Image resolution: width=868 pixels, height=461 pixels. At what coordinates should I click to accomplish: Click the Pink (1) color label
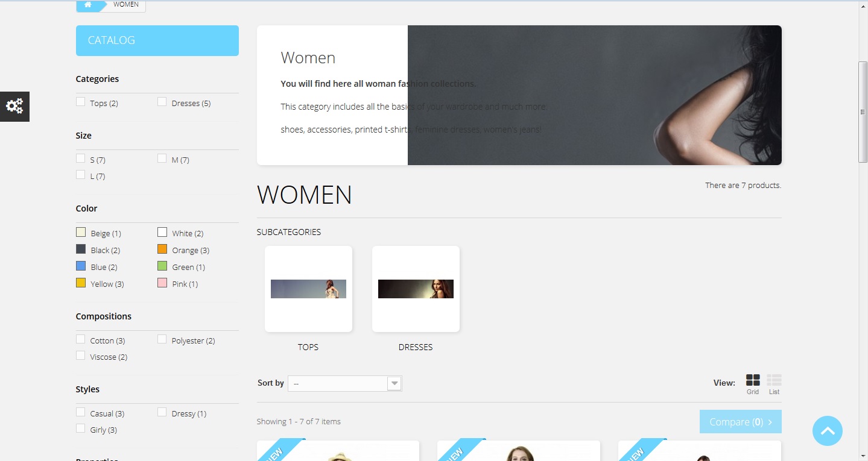pyautogui.click(x=185, y=284)
